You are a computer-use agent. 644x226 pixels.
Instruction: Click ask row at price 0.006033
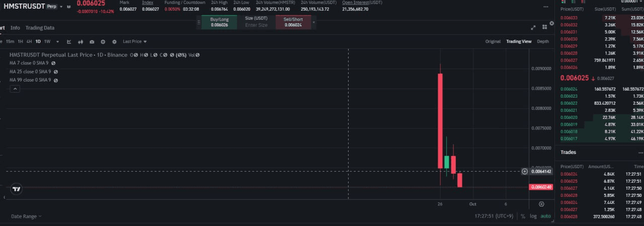601,18
